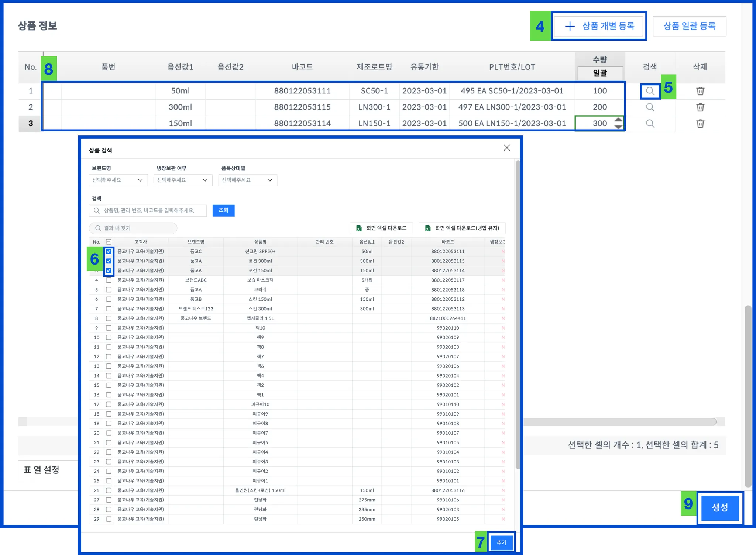756x555 pixels.
Task: Click the 수량 일괄 header button
Action: click(600, 73)
